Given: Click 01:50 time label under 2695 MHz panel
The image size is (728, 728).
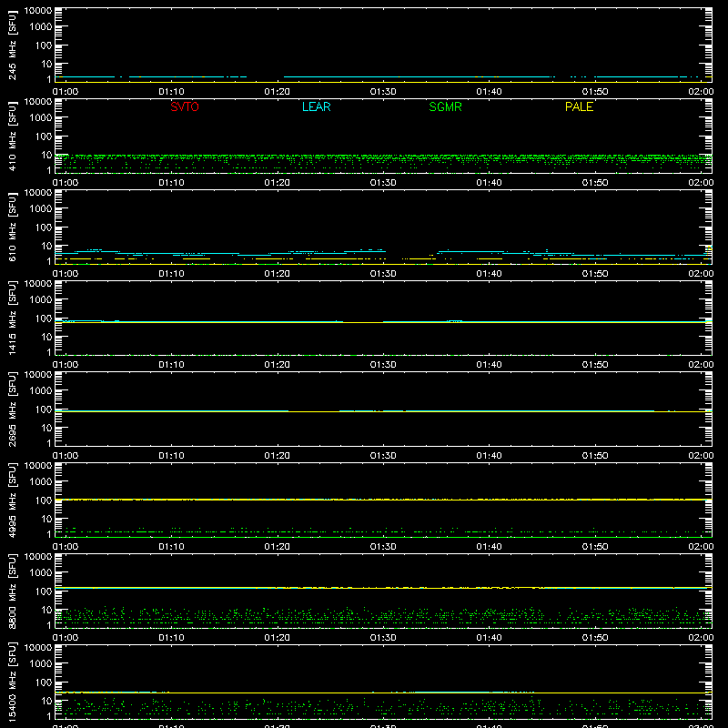Looking at the screenshot, I should tap(595, 456).
